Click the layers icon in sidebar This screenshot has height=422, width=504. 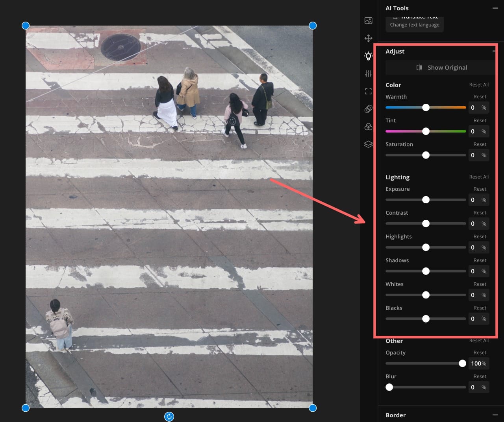click(x=368, y=144)
